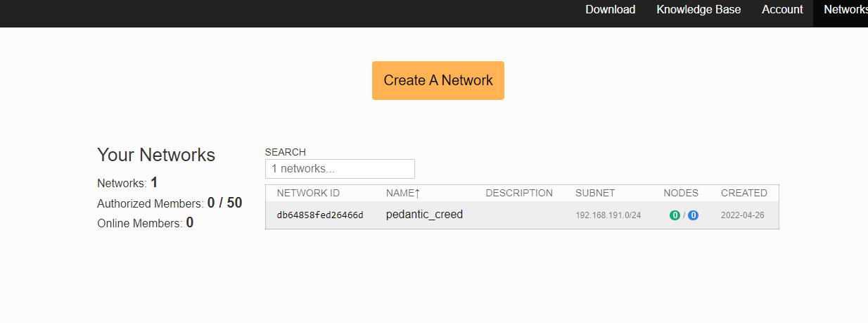Click the Authorized Members count
The width and height of the screenshot is (868, 323).
[x=224, y=203]
